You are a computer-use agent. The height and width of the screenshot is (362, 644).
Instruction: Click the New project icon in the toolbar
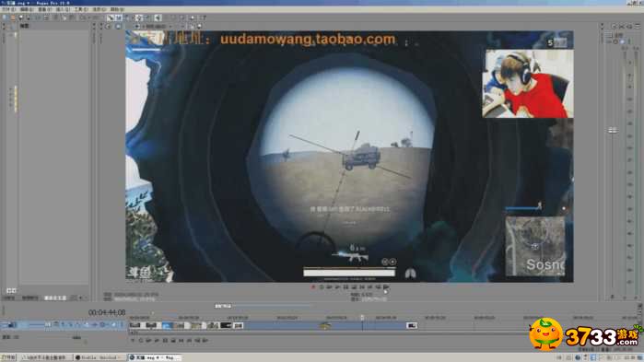(6, 18)
